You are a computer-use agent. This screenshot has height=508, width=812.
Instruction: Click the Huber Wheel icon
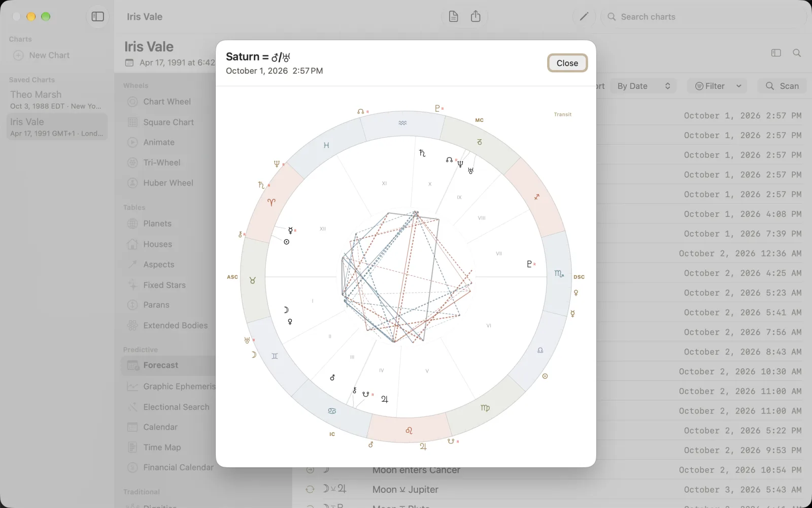(132, 183)
